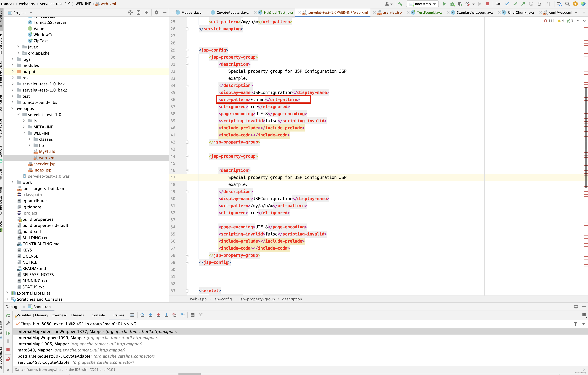Screen dimensions: 588x375
Task: Open Evaluate Expression calculator icon
Action: (x=192, y=315)
